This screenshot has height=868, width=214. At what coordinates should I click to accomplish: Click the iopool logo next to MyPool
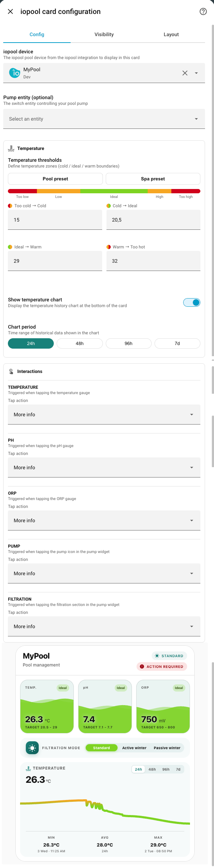[x=15, y=73]
